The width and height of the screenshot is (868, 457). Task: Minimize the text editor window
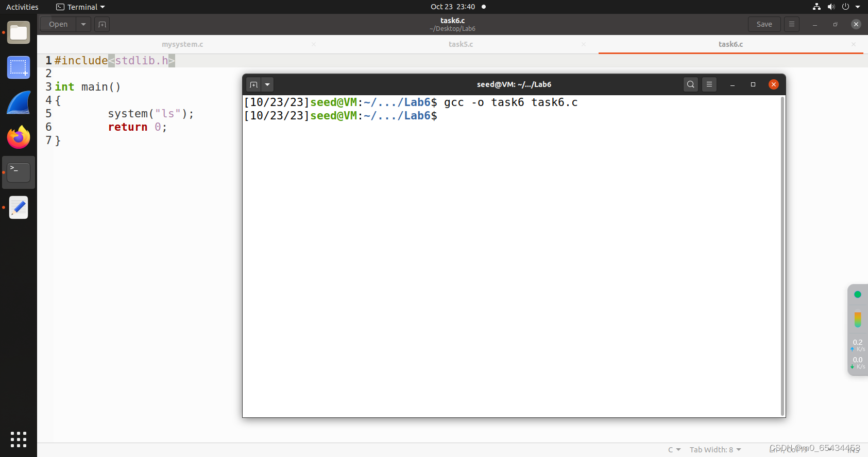pyautogui.click(x=815, y=24)
